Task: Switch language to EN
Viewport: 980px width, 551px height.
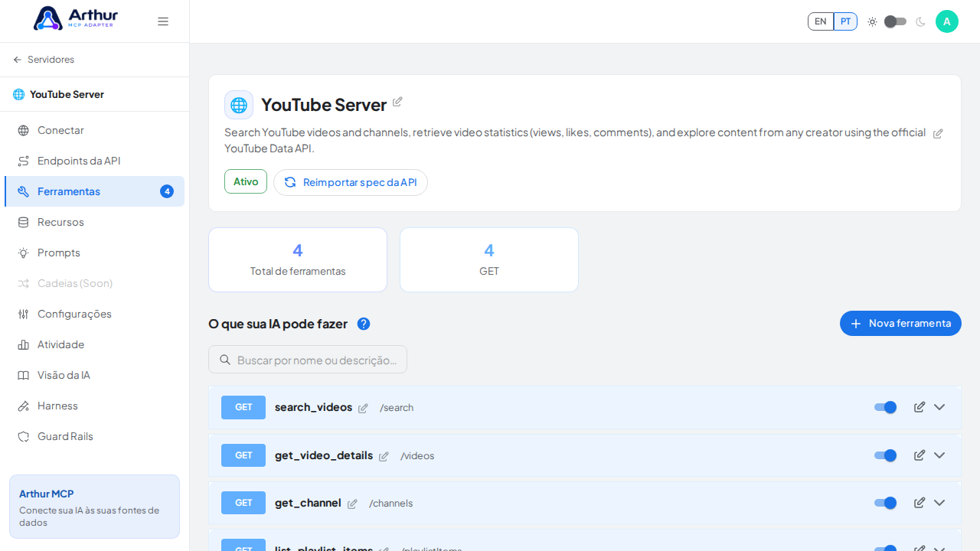Action: [x=821, y=21]
